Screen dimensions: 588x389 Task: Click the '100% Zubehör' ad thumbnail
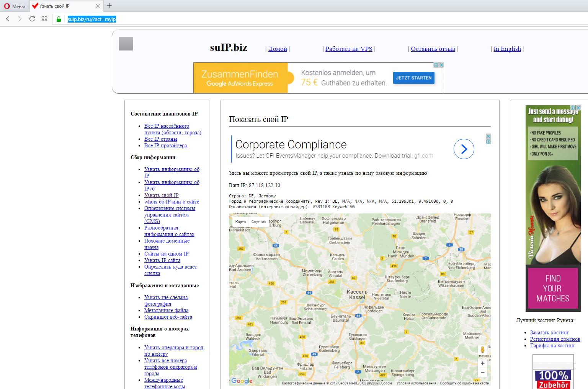553,372
